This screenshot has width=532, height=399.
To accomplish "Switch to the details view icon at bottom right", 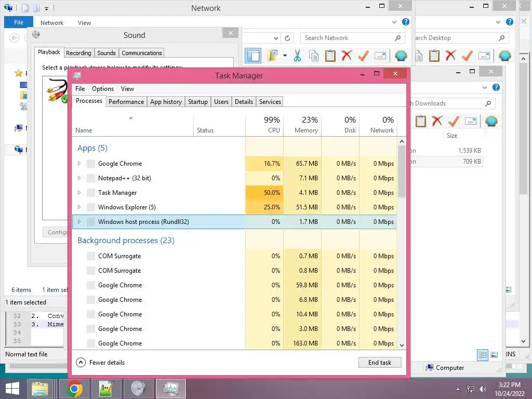I will click(483, 355).
